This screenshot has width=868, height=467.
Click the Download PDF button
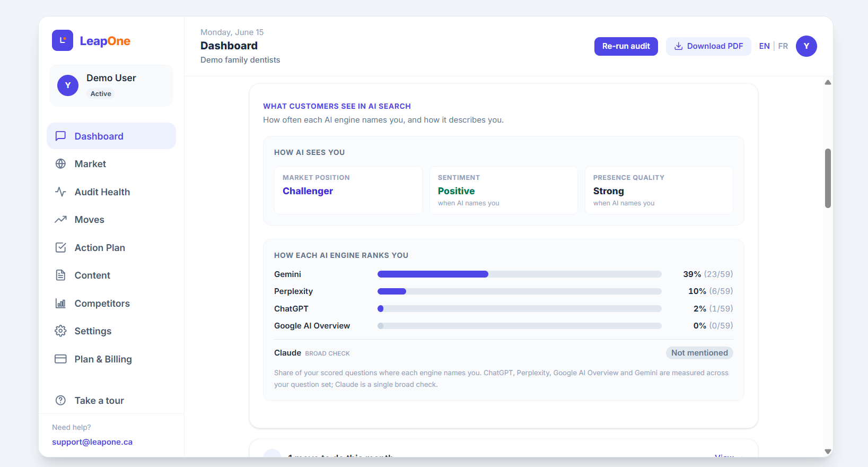[708, 46]
